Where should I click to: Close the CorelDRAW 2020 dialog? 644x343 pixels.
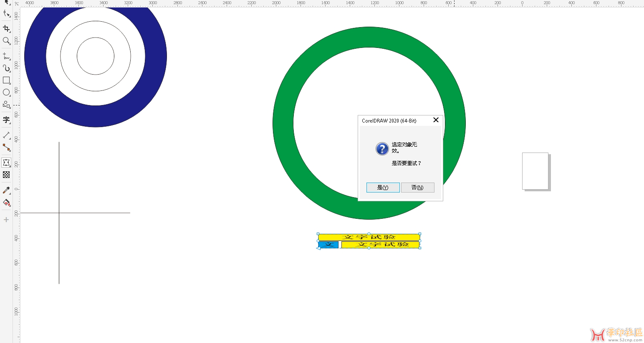[436, 120]
